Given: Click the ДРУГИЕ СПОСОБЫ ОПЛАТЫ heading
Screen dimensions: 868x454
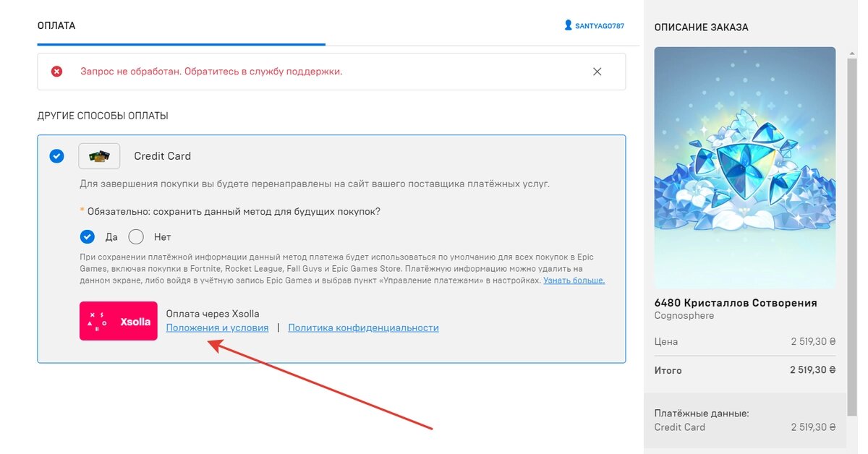Looking at the screenshot, I should (x=103, y=116).
